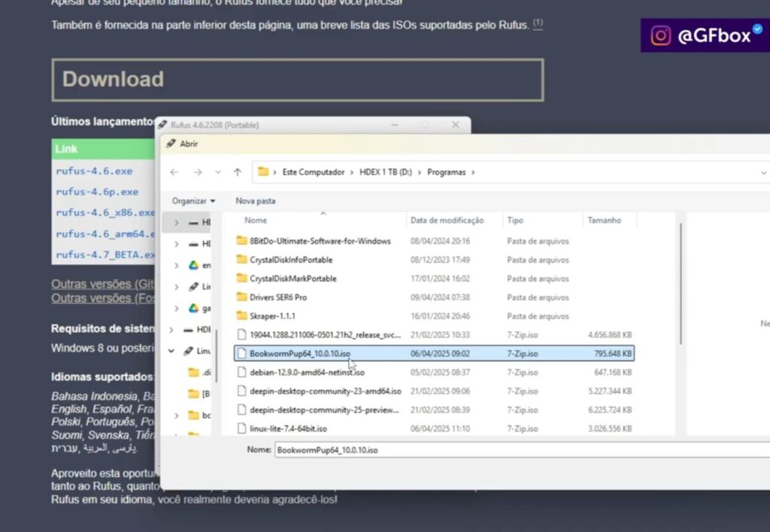Expand the 'ga' Google Drive tree node
The image size is (770, 532).
pyautogui.click(x=176, y=308)
